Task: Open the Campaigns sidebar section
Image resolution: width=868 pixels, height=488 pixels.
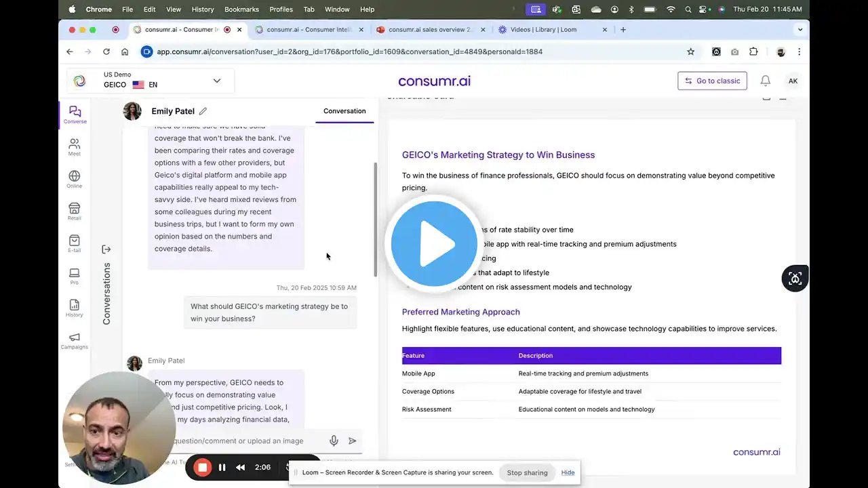Action: [x=75, y=340]
